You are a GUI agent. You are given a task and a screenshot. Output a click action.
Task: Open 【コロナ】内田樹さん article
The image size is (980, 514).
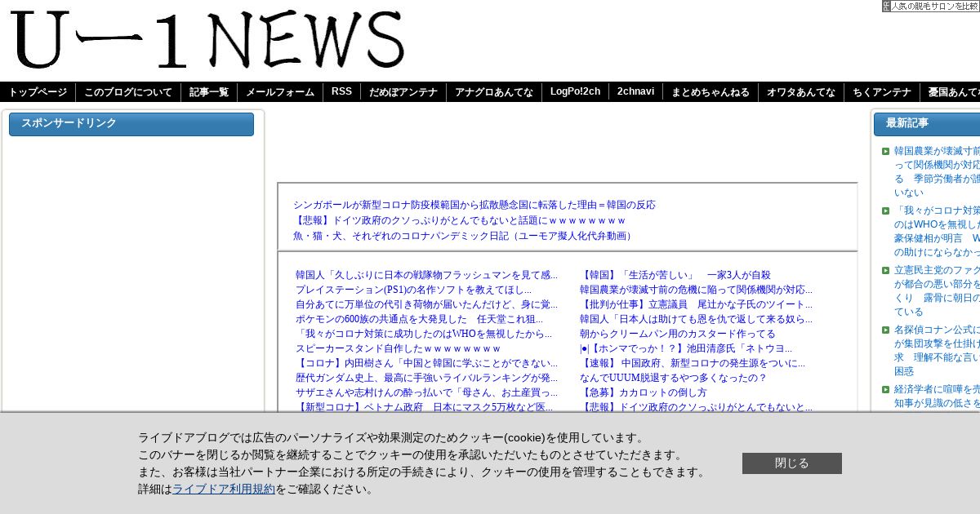[x=426, y=363]
